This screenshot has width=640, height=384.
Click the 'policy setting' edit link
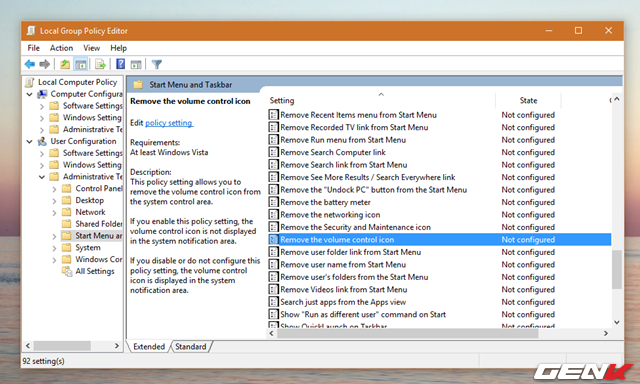point(169,123)
